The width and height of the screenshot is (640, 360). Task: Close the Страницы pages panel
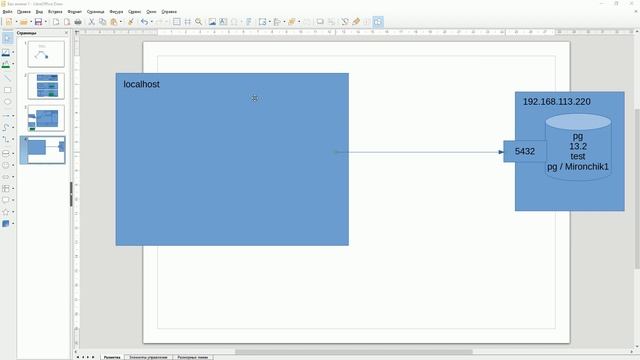click(x=67, y=33)
